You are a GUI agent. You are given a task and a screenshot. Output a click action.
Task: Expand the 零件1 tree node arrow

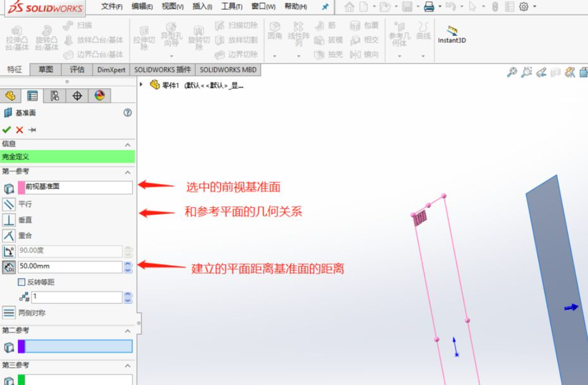(x=141, y=84)
